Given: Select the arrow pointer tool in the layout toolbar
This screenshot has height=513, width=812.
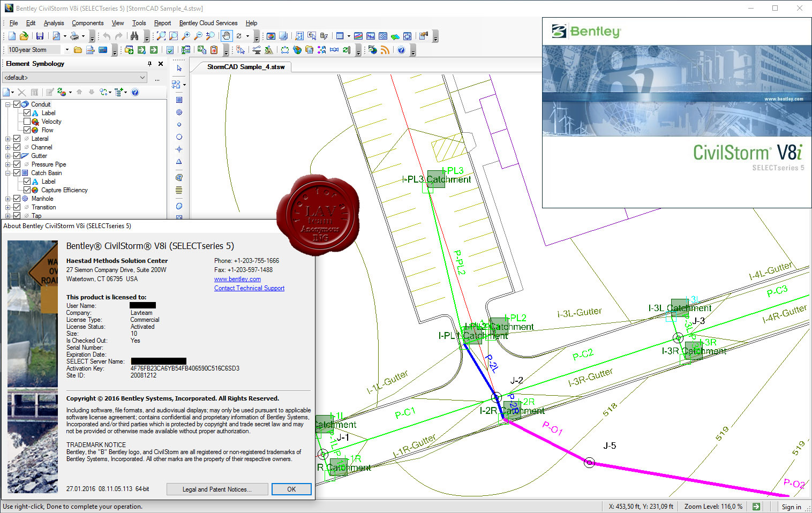Looking at the screenshot, I should tap(179, 69).
